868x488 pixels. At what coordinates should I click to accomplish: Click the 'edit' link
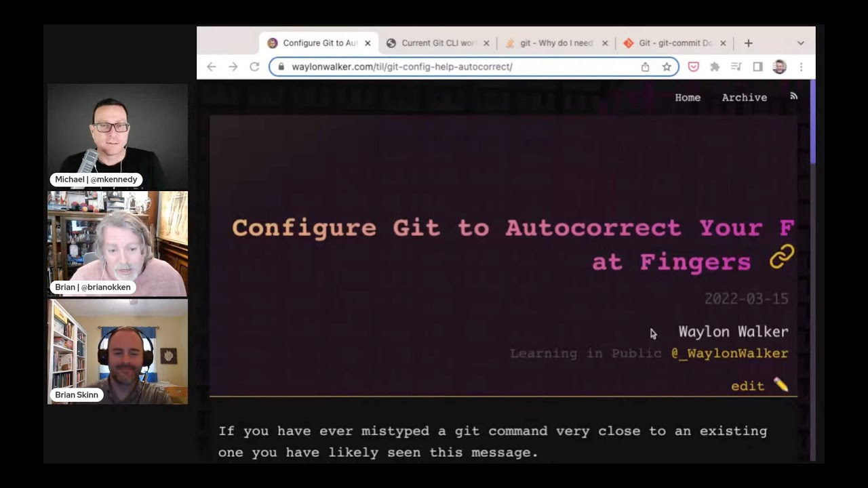(747, 386)
